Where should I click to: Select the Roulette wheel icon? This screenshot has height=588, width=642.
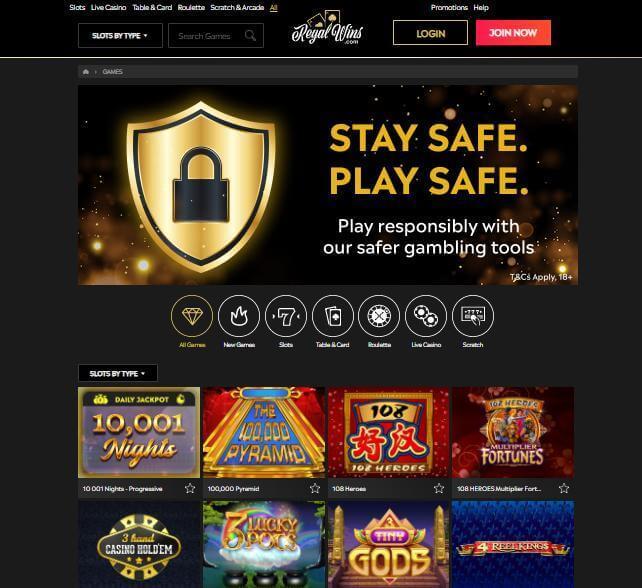[379, 316]
